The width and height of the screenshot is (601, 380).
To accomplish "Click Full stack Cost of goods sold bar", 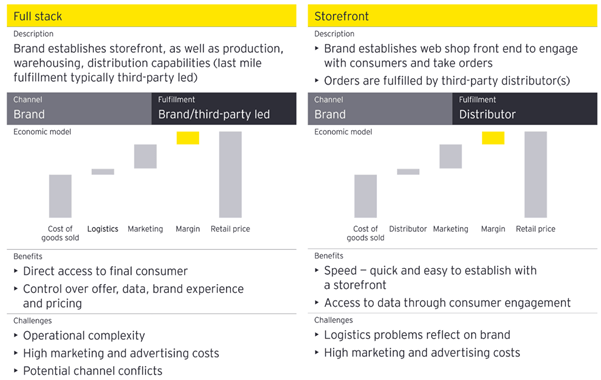I will click(60, 196).
